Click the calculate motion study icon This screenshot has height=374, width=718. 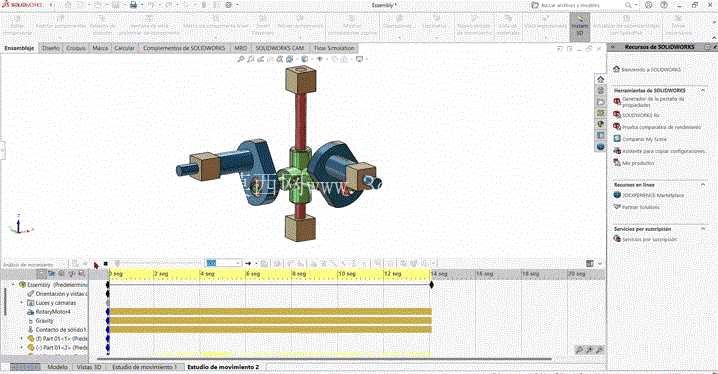75,264
